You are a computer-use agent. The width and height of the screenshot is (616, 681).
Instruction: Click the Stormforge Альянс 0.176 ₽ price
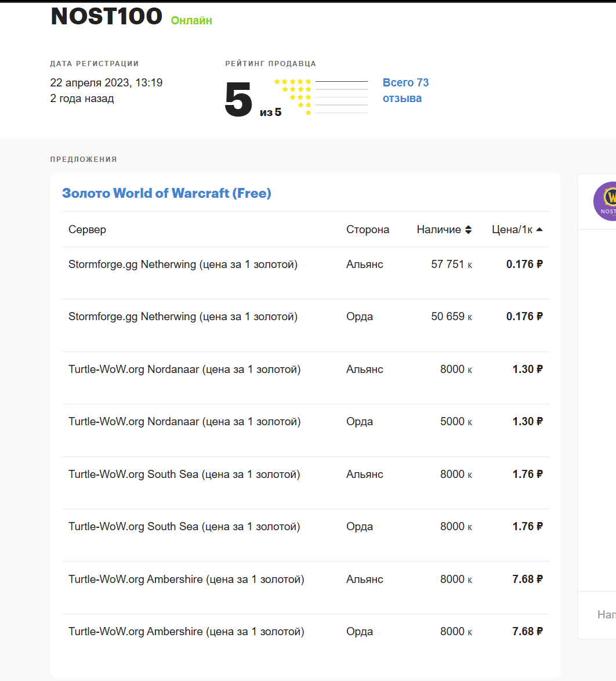tap(524, 264)
